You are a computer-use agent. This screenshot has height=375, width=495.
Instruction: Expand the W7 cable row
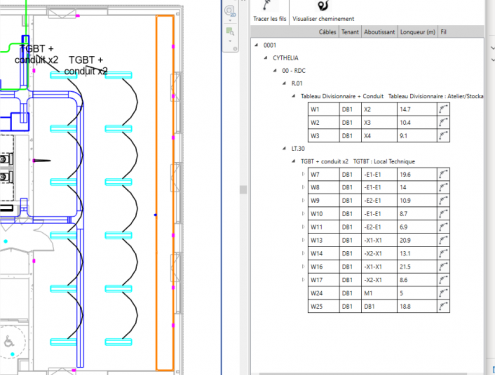coord(303,174)
